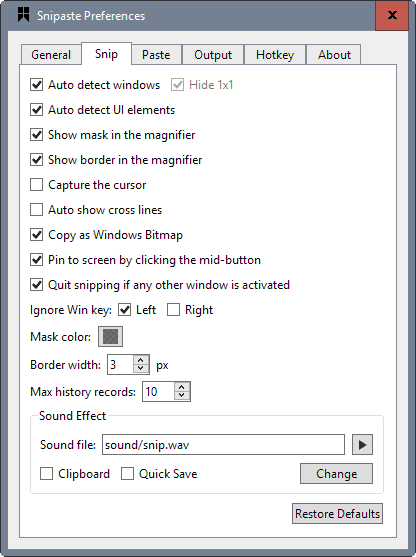Open the Output tab
416x557 pixels.
[213, 55]
